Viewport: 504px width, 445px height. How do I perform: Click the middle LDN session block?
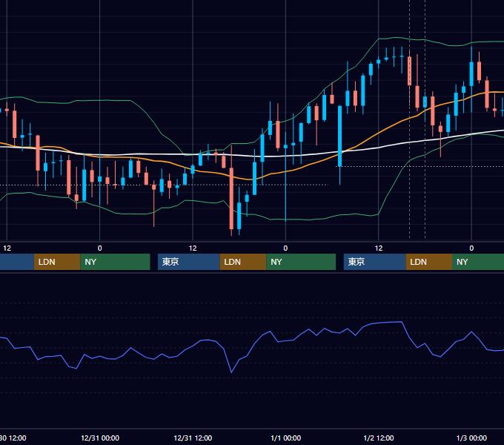click(243, 262)
